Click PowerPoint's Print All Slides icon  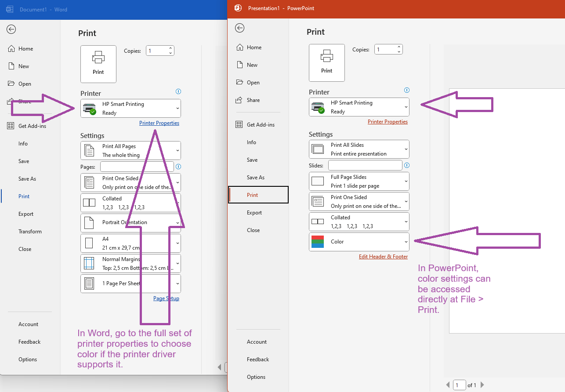coord(318,149)
